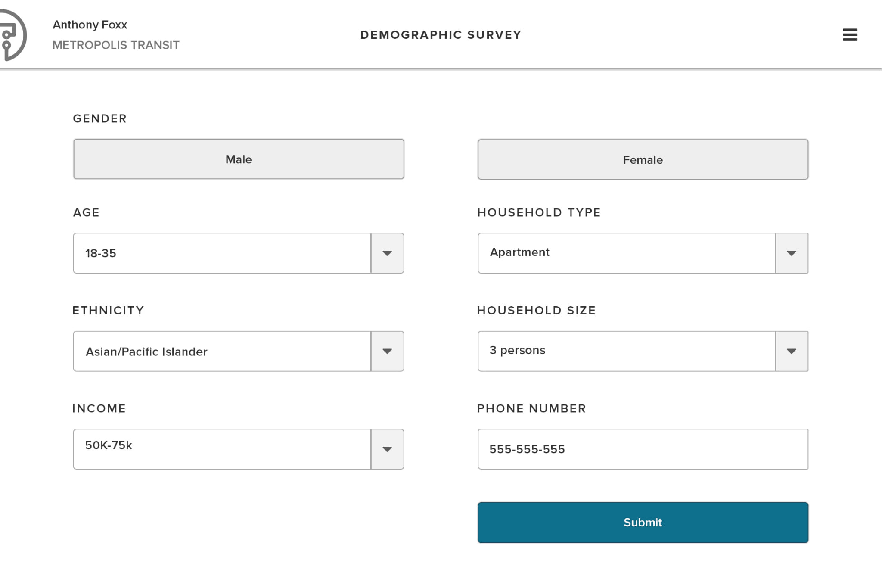Viewport: 882px width, 588px height.
Task: Focus the phone number input field
Action: click(643, 449)
